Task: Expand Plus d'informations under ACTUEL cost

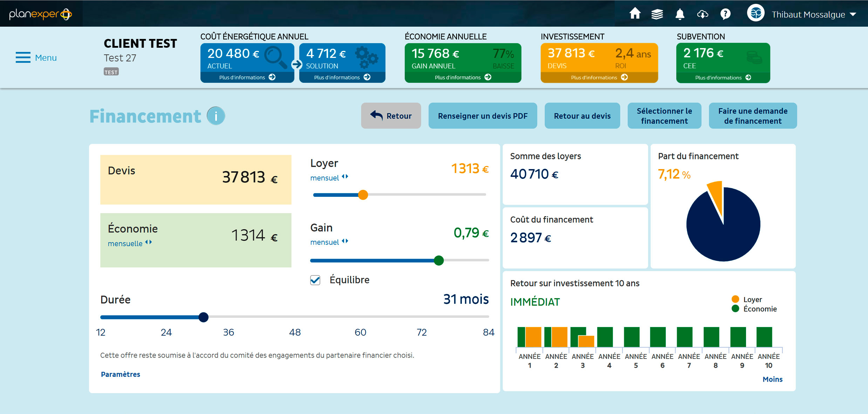Action: (247, 77)
